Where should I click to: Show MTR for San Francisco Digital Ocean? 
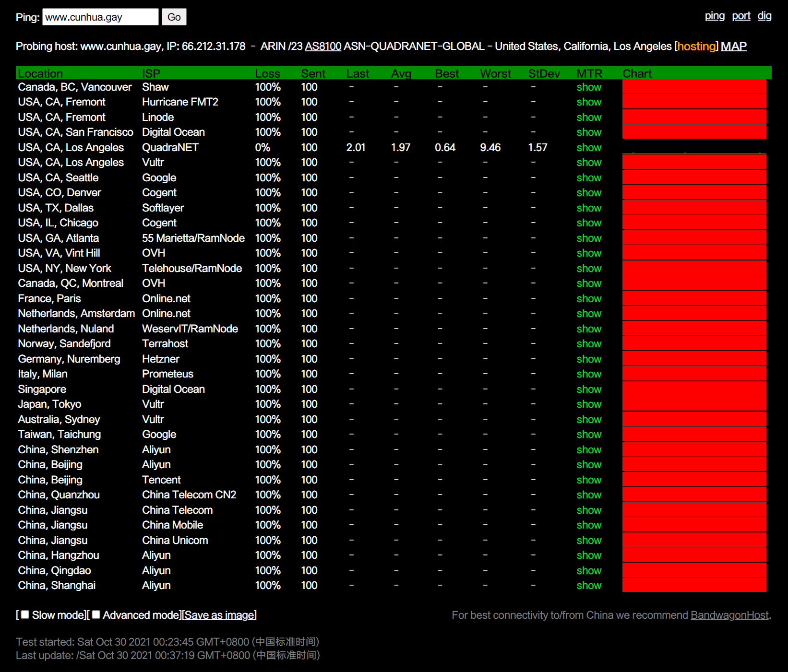point(589,132)
